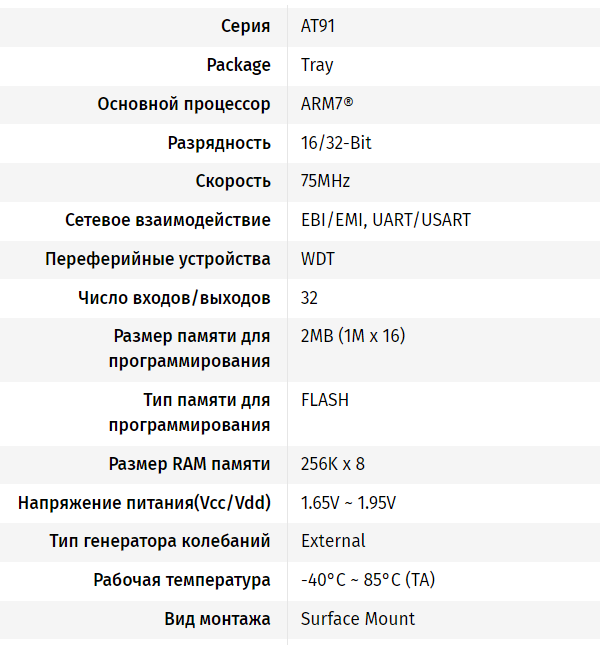This screenshot has height=645, width=600.
Task: Click the Основной процессор label
Action: [x=184, y=104]
